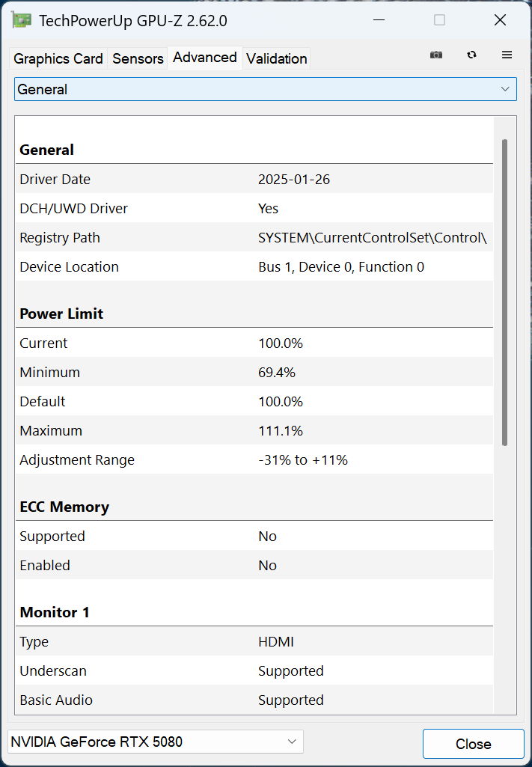Click the Basic Audio row label
Screen dimensions: 532x767
pyautogui.click(x=55, y=700)
